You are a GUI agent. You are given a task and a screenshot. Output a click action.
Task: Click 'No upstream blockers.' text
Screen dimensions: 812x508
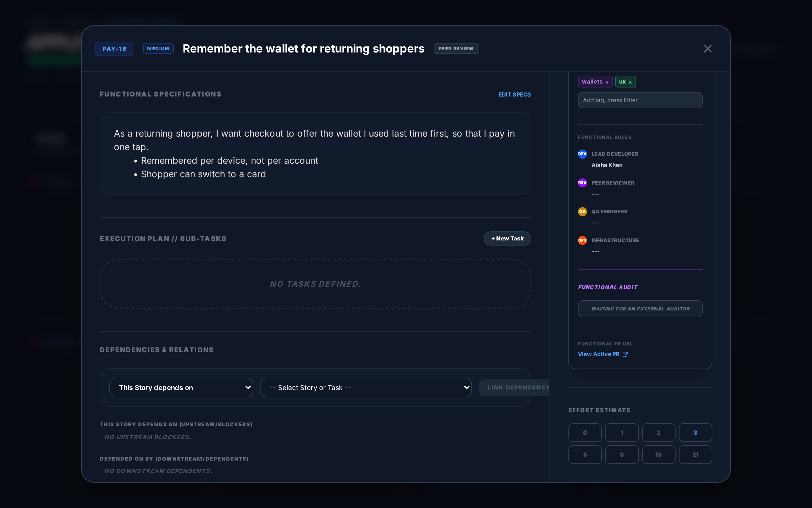click(148, 437)
